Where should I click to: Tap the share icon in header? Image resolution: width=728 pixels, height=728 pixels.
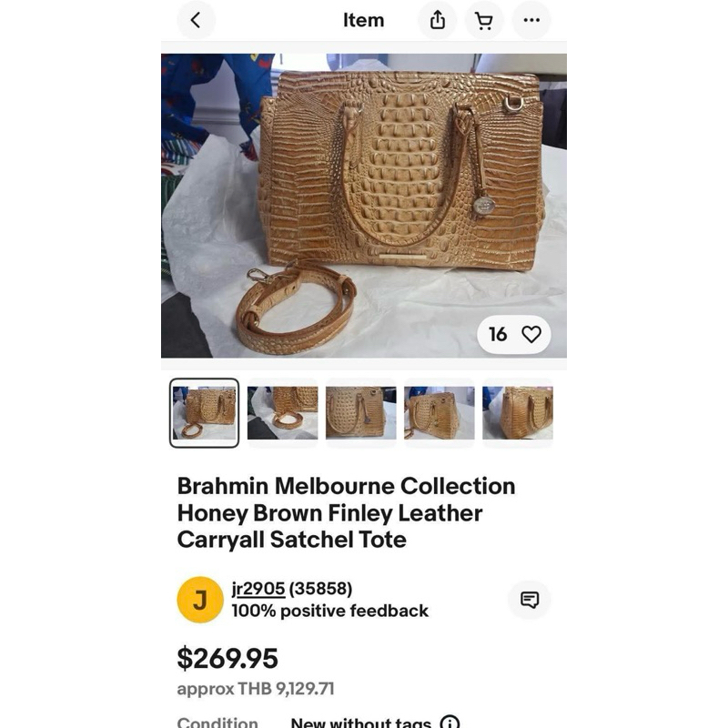[x=438, y=20]
